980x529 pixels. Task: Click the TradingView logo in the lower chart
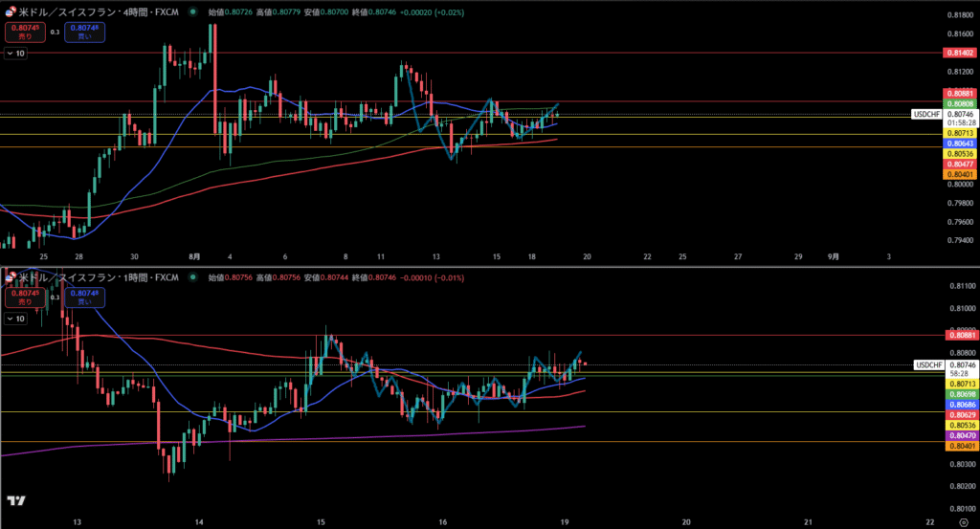(15, 500)
